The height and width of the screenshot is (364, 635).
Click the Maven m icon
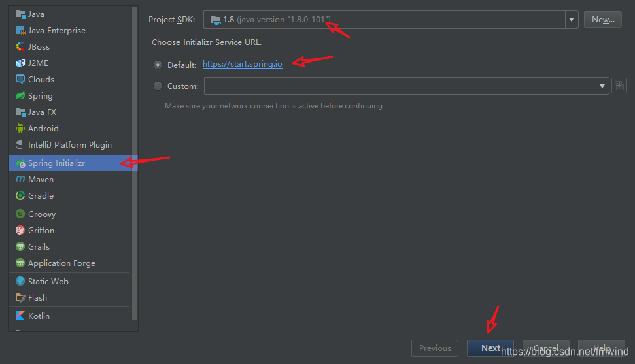tap(20, 179)
